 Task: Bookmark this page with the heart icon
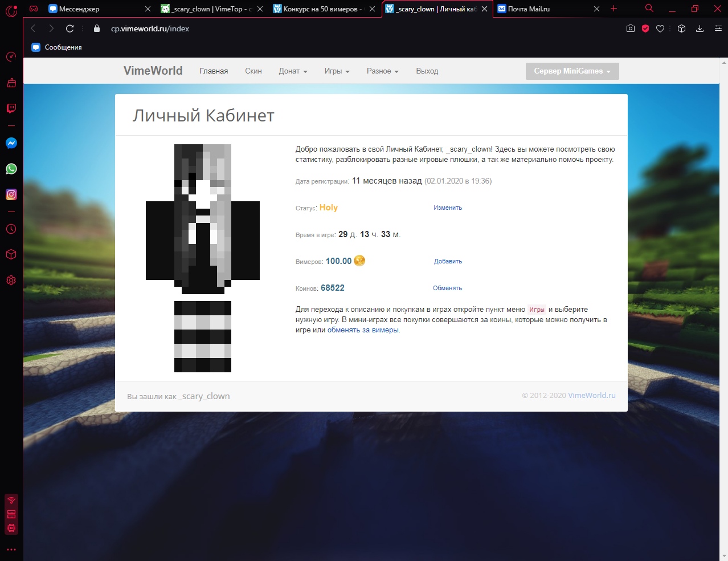tap(660, 29)
